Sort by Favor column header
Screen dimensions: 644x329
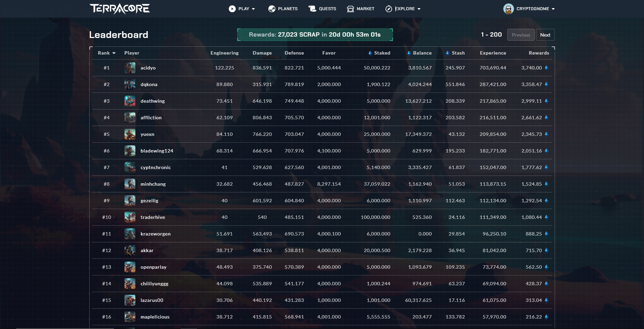click(329, 53)
